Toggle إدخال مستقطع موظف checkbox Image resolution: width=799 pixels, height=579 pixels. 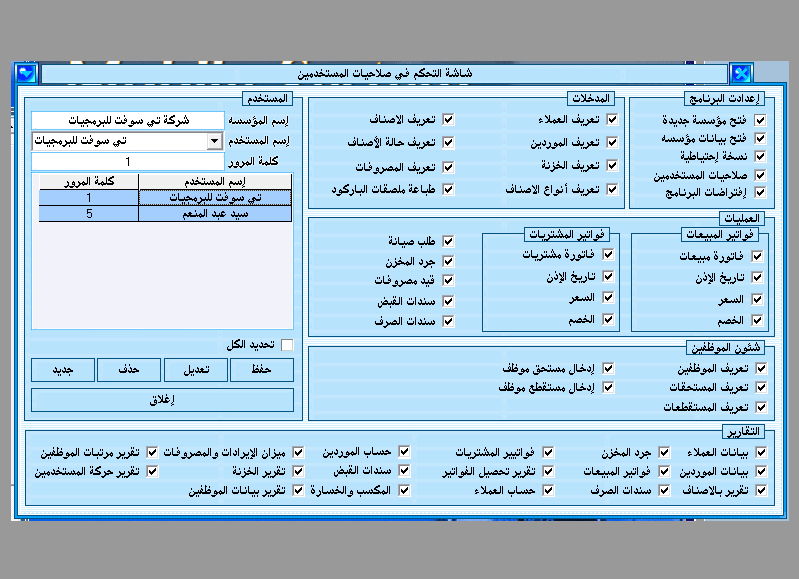[x=608, y=387]
